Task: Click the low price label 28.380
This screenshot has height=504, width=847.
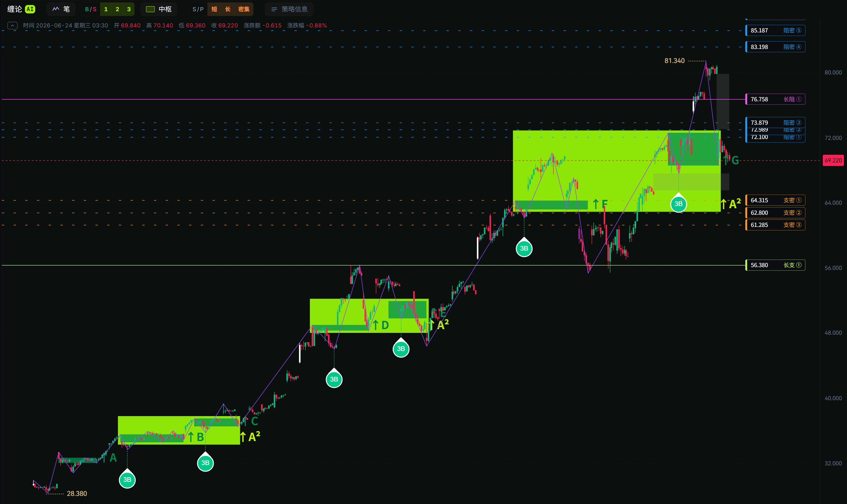Action: pos(77,493)
